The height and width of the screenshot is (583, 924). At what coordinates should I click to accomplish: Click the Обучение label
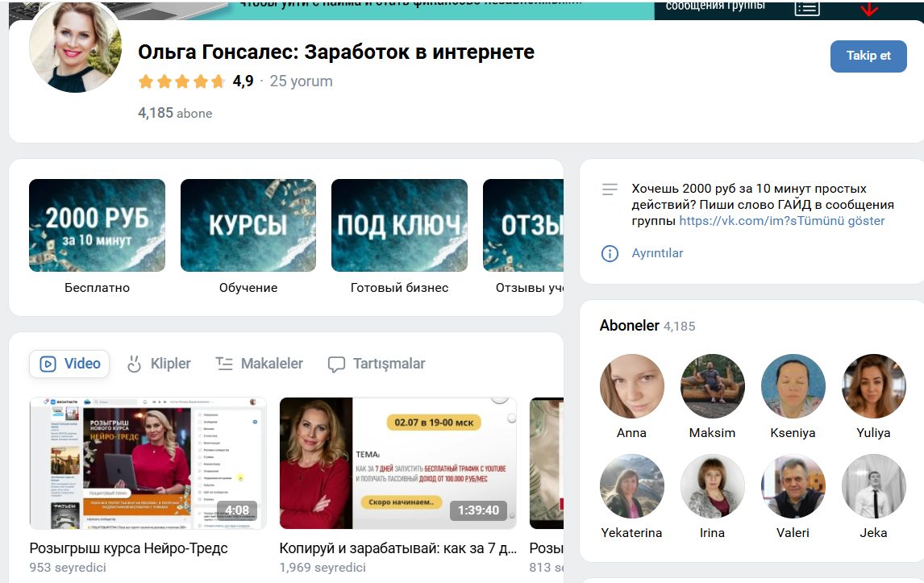248,288
